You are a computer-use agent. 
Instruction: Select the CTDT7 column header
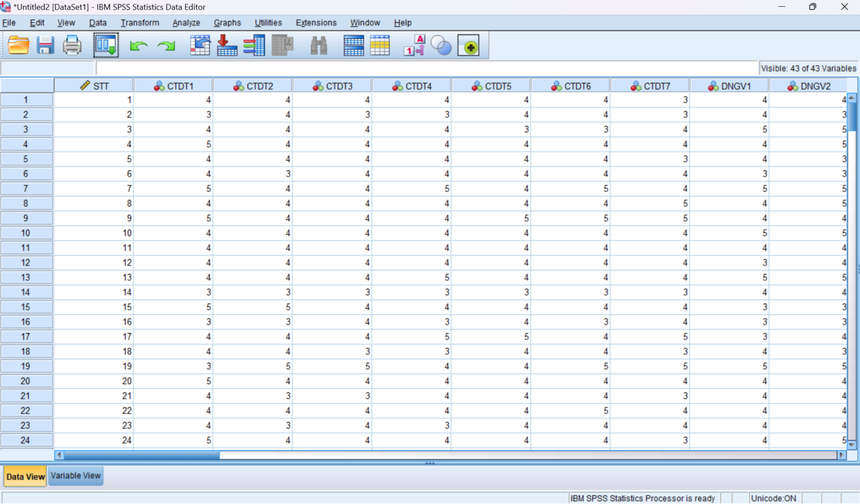point(650,86)
